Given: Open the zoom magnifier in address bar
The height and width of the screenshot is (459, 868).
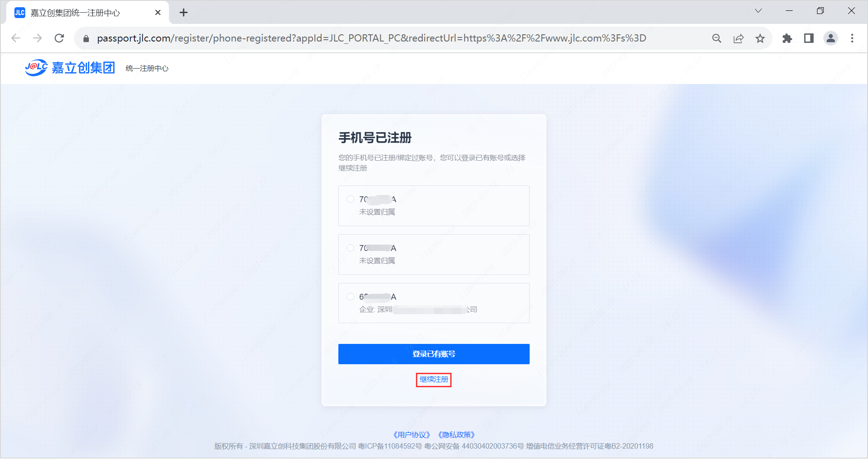Looking at the screenshot, I should 716,38.
